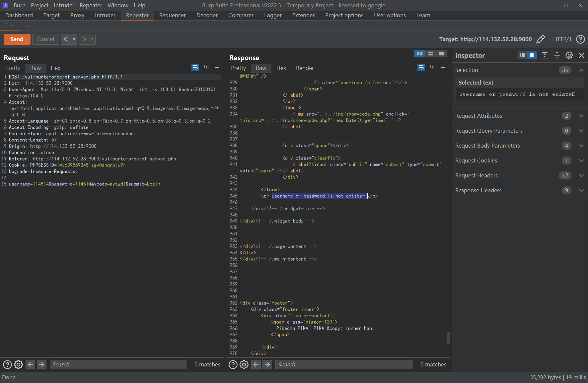
Task: Dock Inspector layout left option
Action: 522,55
